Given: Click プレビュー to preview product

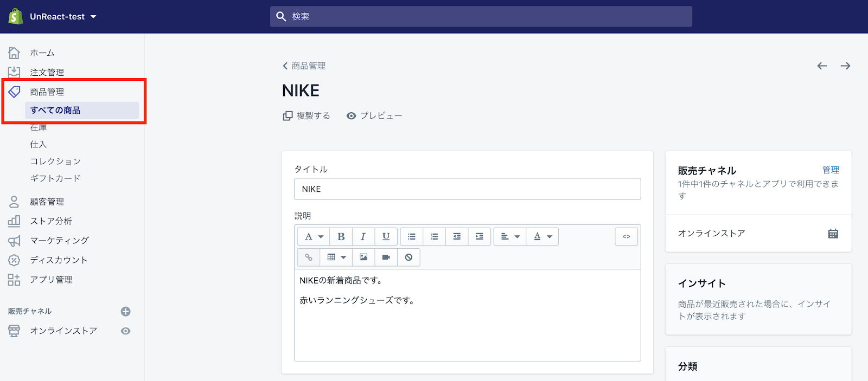Looking at the screenshot, I should (x=374, y=115).
